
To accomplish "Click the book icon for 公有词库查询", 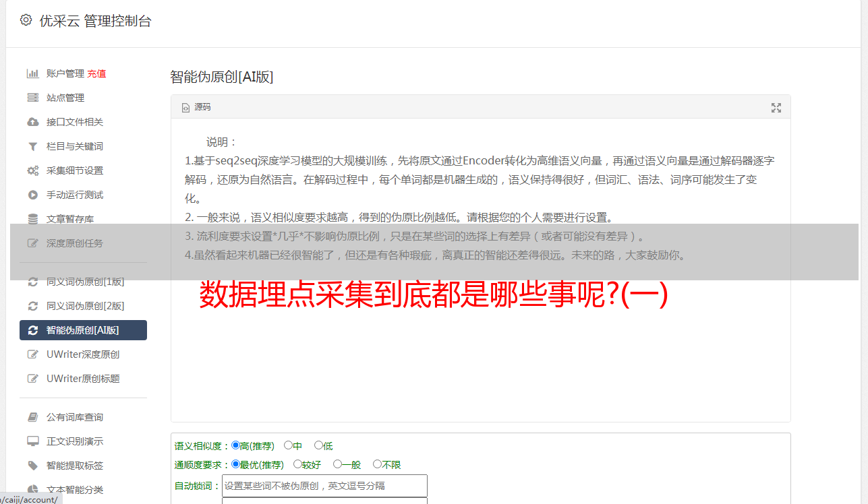I will click(32, 417).
